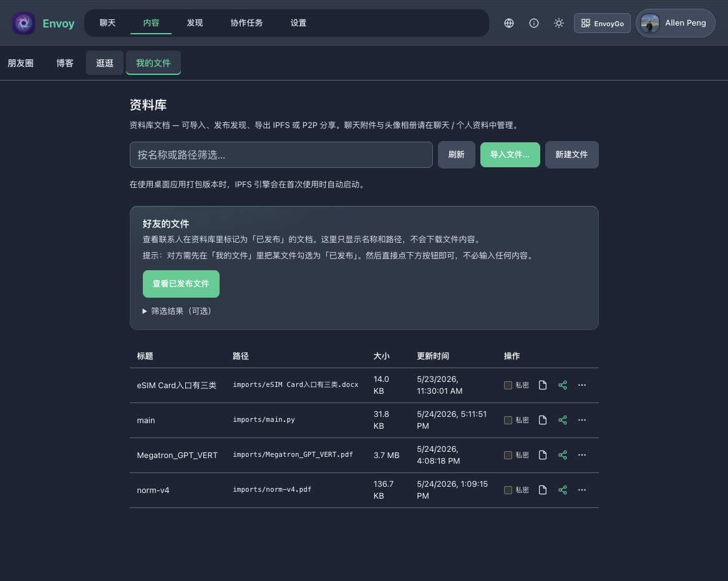Click 查看已发布文件 button
The image size is (728, 581).
pyautogui.click(x=181, y=284)
